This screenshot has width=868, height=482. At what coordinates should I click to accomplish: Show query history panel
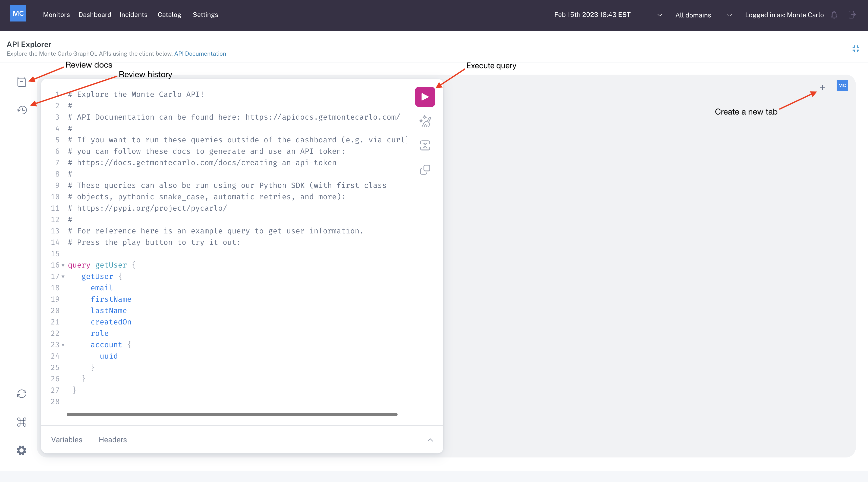22,110
